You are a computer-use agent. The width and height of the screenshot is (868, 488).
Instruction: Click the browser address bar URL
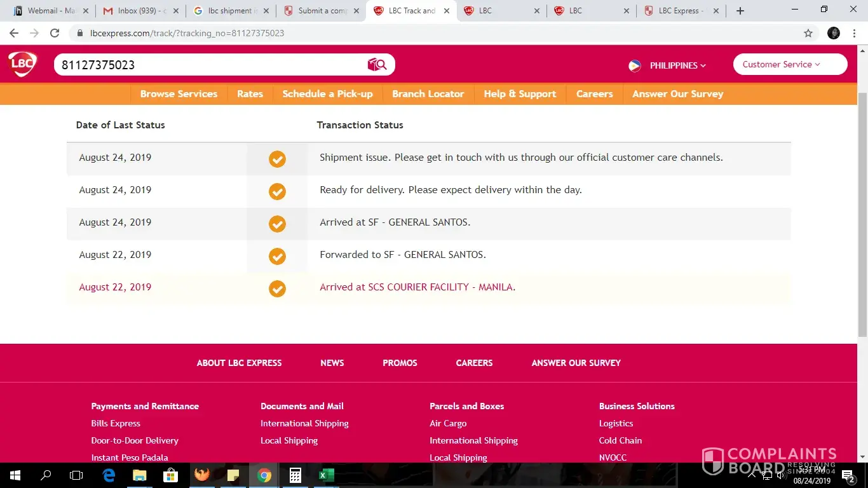pyautogui.click(x=187, y=33)
